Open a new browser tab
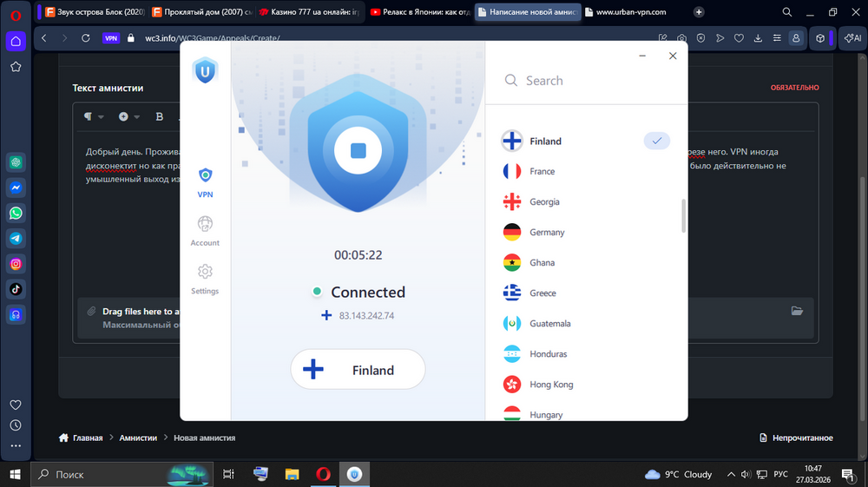 point(699,11)
